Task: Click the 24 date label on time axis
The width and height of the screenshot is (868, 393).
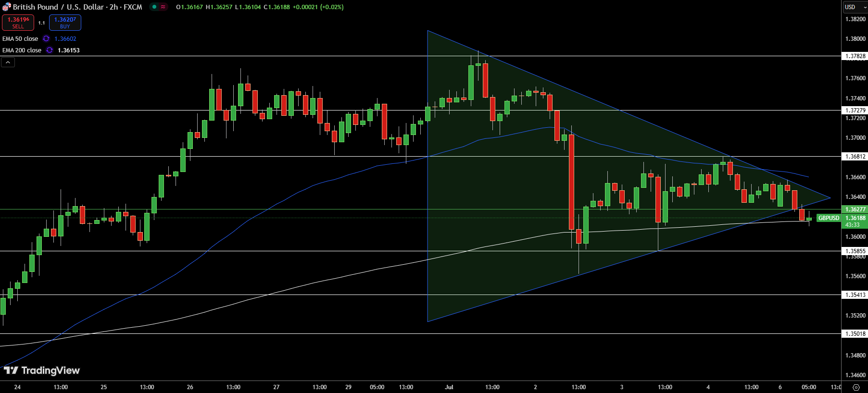Action: click(x=17, y=387)
